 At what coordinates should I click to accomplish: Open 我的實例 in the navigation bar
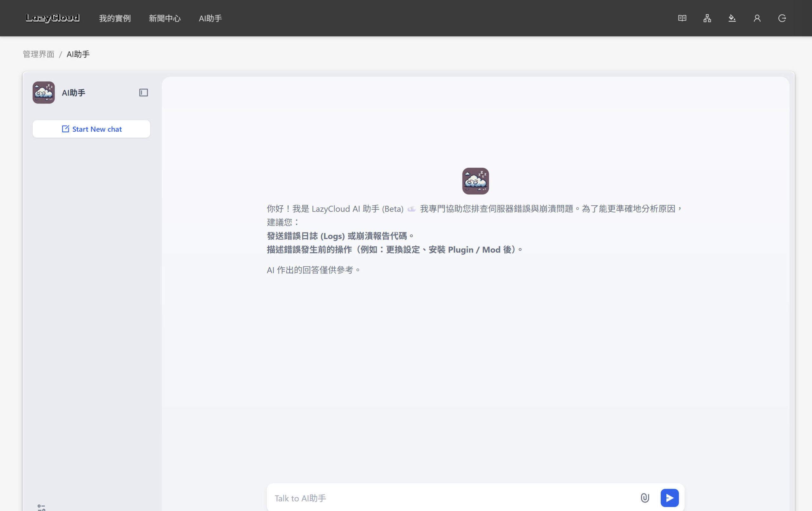click(115, 18)
